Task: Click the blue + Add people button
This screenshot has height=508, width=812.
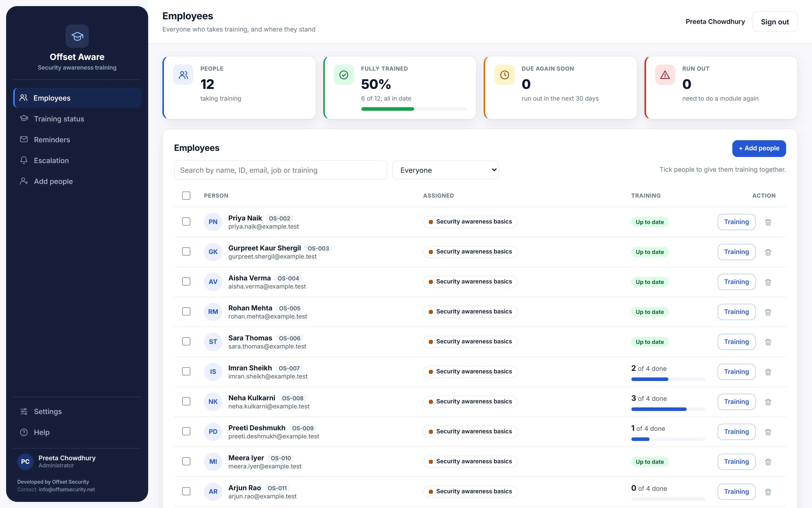Action: [759, 148]
